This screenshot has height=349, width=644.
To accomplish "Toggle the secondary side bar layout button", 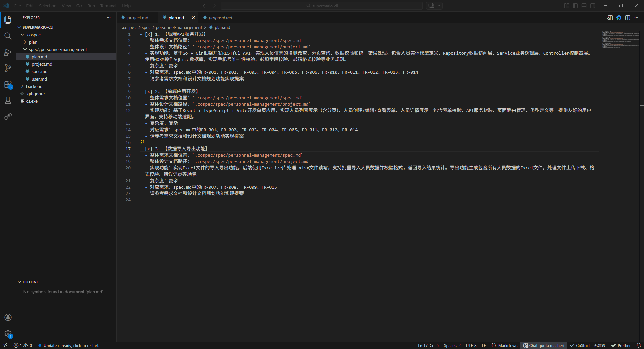I will pyautogui.click(x=593, y=6).
